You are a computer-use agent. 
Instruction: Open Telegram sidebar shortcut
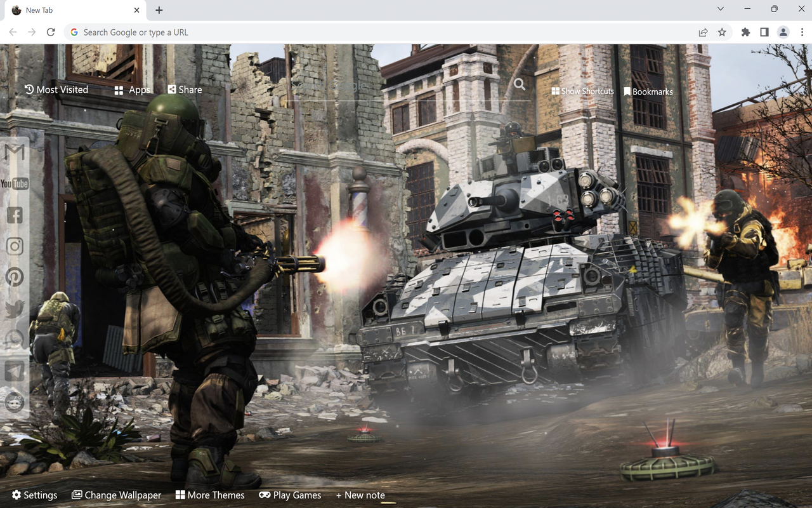(x=15, y=371)
